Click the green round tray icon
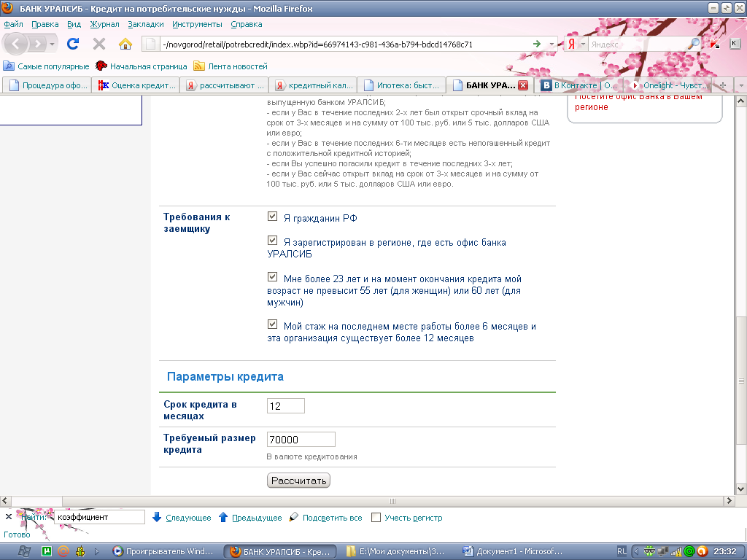Viewport: 747px width, 560px height. tap(689, 551)
